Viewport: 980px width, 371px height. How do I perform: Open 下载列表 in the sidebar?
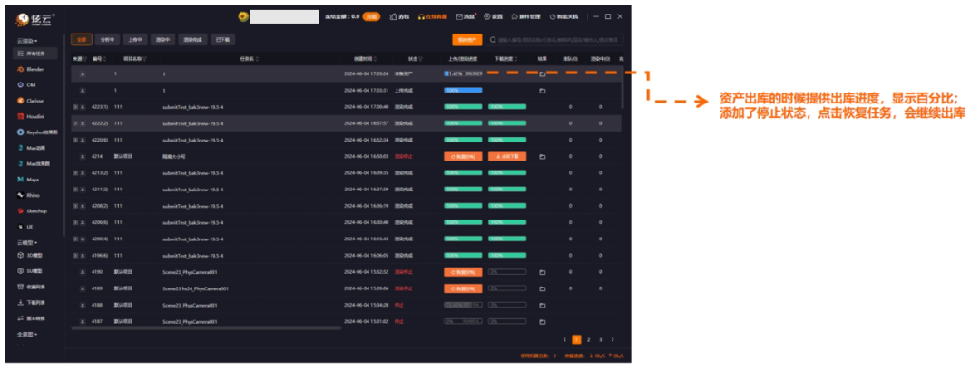pyautogui.click(x=31, y=302)
